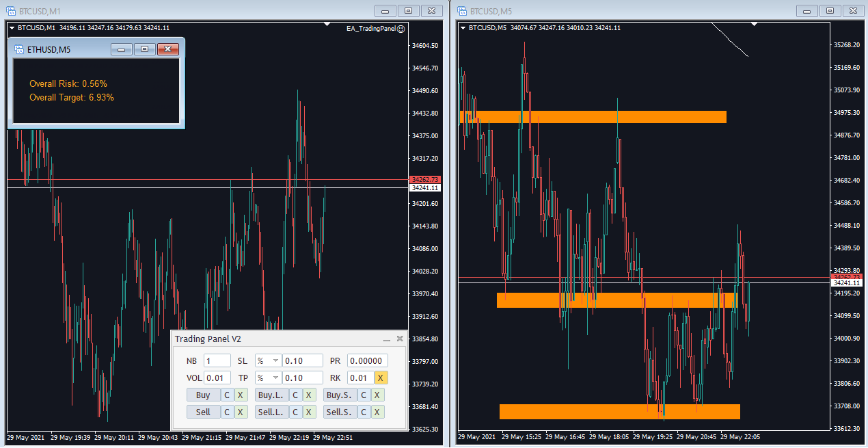Select the PR price input field
The height and width of the screenshot is (448, 868).
click(366, 360)
